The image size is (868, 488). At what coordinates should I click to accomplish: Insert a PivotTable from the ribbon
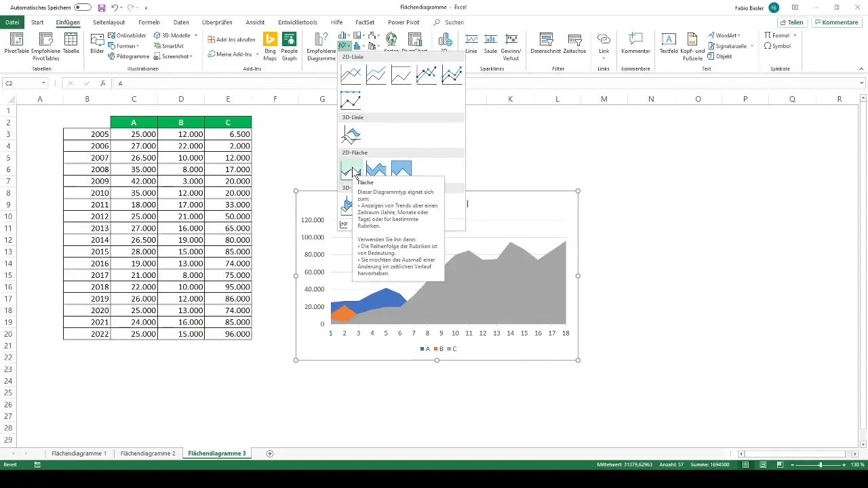(16, 44)
